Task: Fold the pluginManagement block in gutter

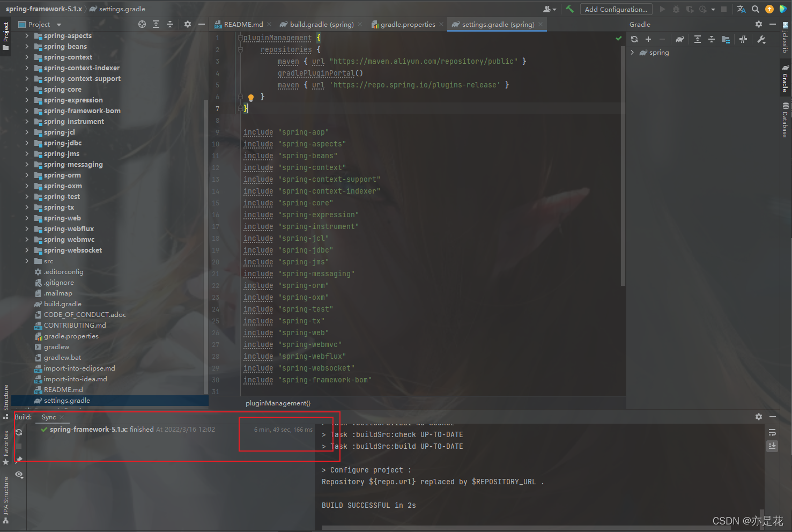Action: pyautogui.click(x=241, y=38)
